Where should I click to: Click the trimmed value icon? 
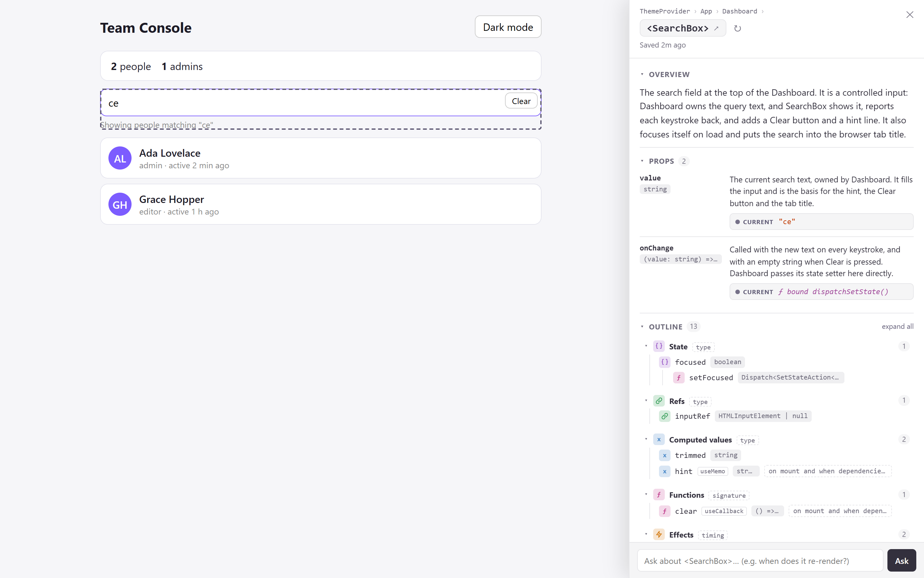pos(664,455)
